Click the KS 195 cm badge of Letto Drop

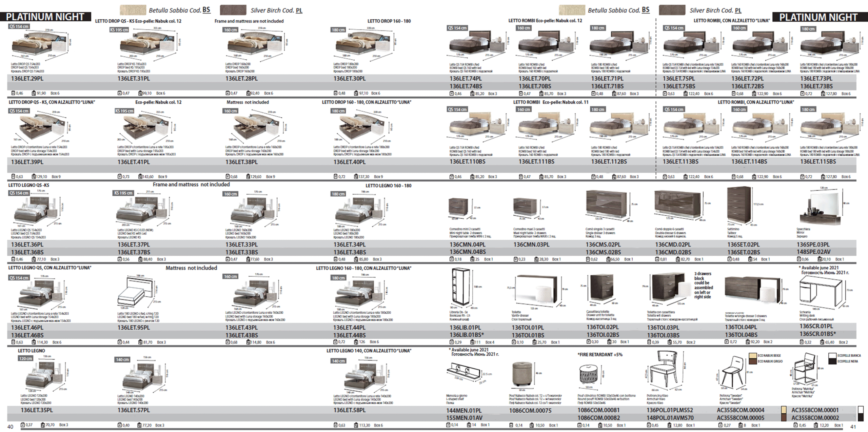pyautogui.click(x=119, y=30)
